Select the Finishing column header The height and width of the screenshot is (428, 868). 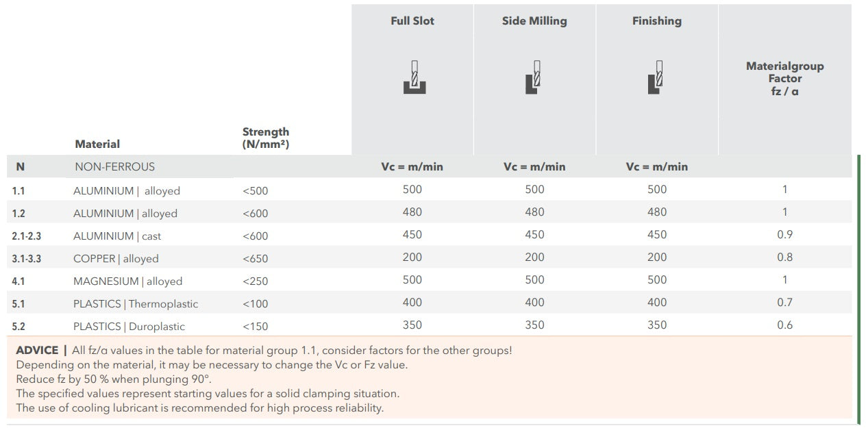pyautogui.click(x=656, y=21)
